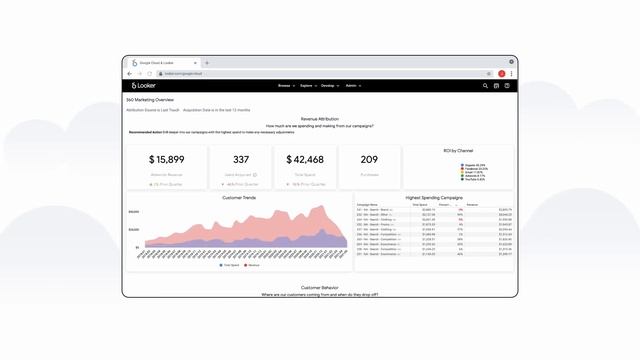Screen dimensions: 640x360
Task: Open the Looker search magnifier icon
Action: pos(485,86)
